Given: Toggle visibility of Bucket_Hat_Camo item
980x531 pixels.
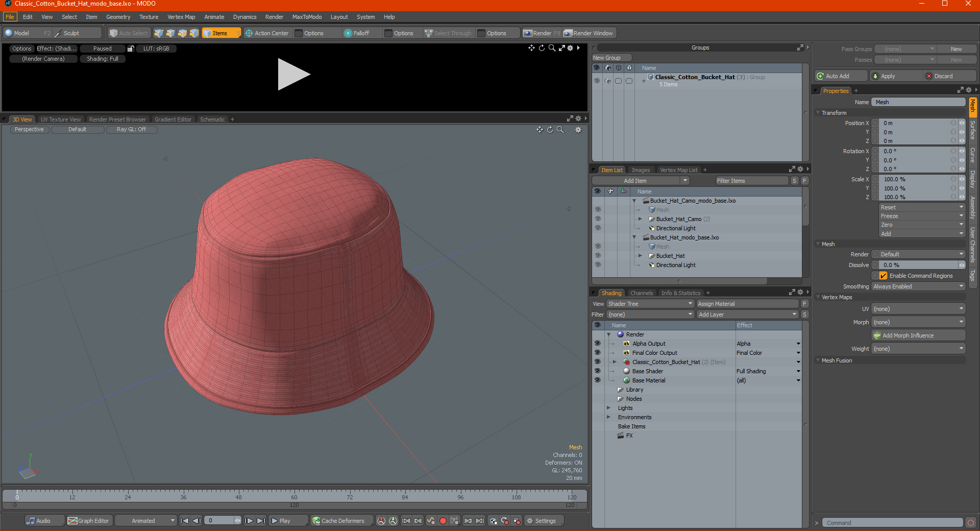Looking at the screenshot, I should (597, 219).
